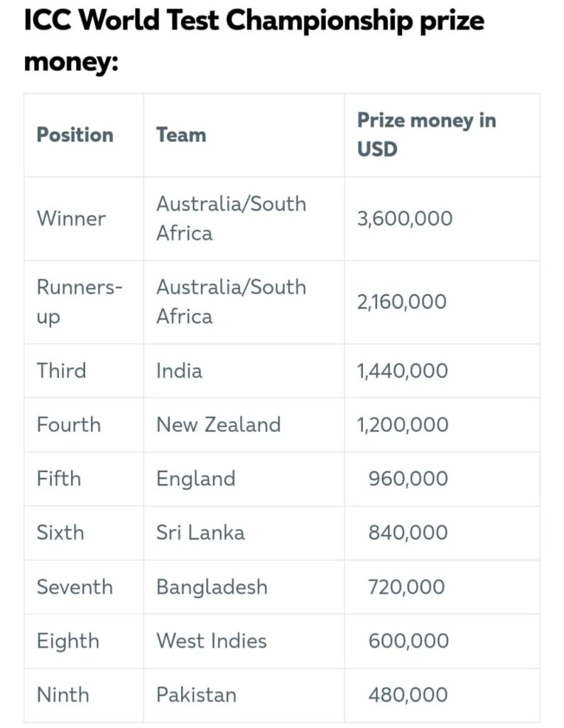Select the Team column header

pos(181,135)
